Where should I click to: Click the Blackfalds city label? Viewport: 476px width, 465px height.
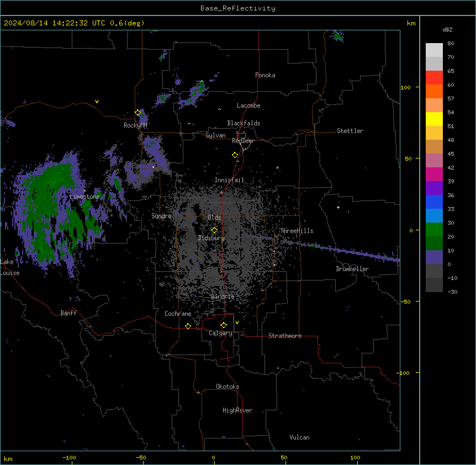tap(244, 123)
